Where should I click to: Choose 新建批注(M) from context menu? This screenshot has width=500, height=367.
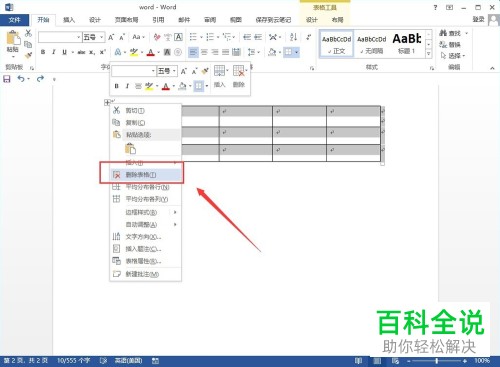tap(146, 274)
